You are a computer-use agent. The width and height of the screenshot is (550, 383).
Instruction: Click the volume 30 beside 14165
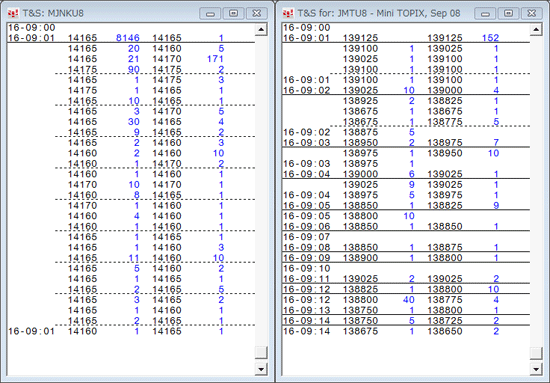tap(134, 122)
